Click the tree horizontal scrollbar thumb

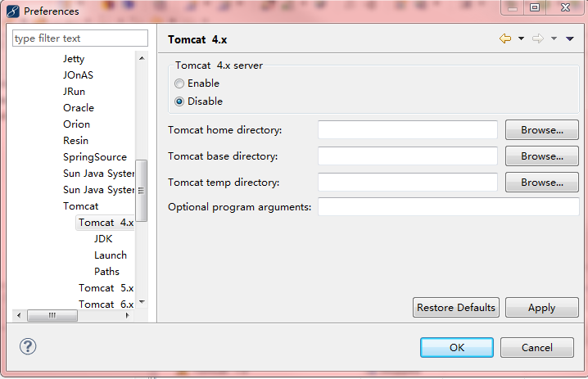[x=52, y=315]
